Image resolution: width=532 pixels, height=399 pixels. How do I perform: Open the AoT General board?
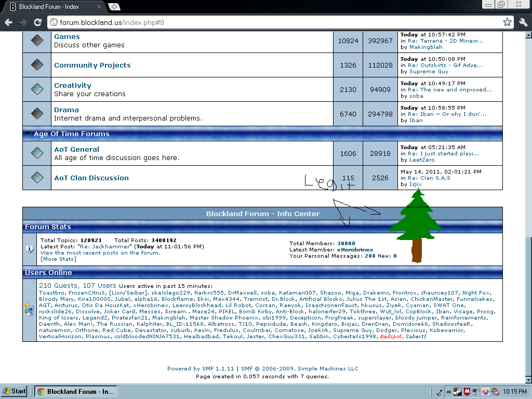[77, 149]
